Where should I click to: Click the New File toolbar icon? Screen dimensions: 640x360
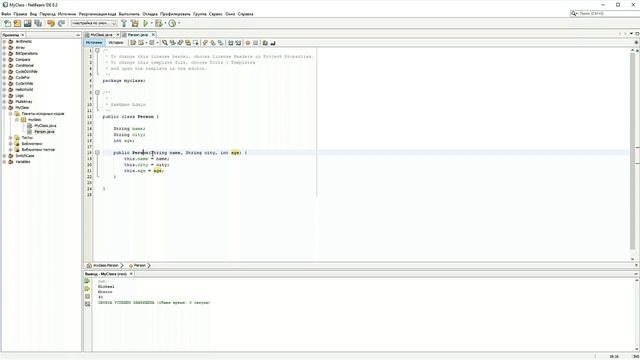(x=7, y=24)
